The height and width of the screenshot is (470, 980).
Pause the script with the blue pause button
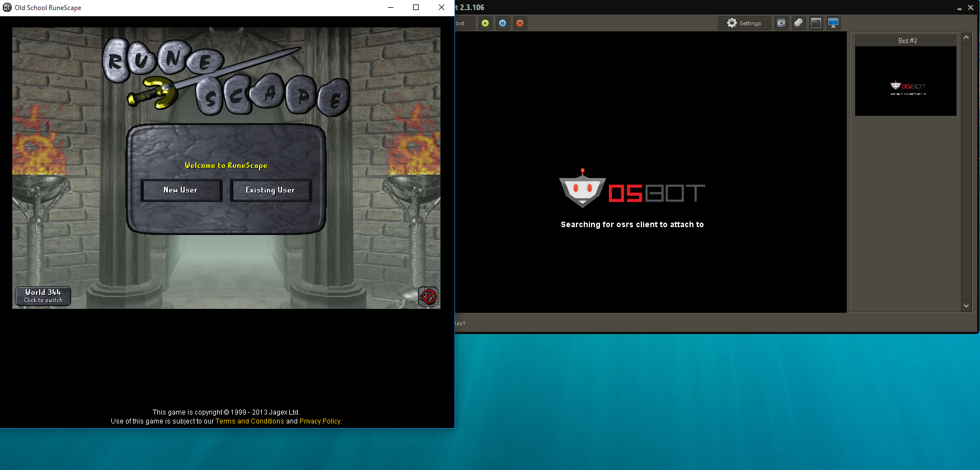[503, 23]
